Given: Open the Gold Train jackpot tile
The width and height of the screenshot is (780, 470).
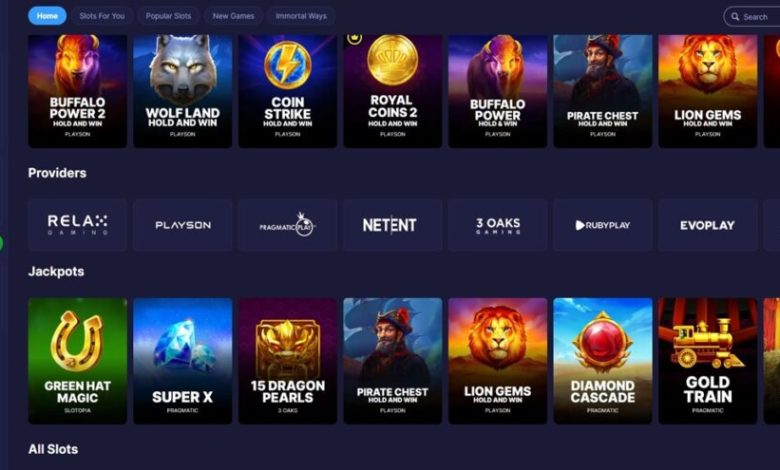Looking at the screenshot, I should [707, 361].
